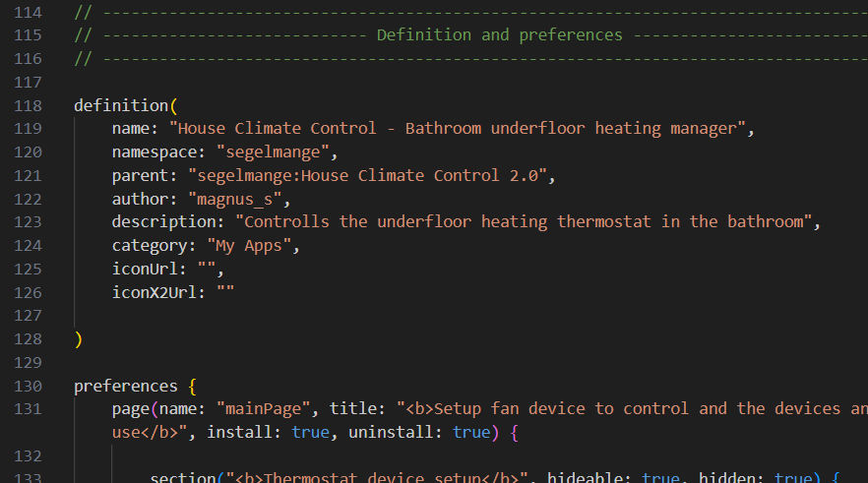
Task: Click the "Bathroom underfloor heating manager" name string
Action: [x=574, y=129]
